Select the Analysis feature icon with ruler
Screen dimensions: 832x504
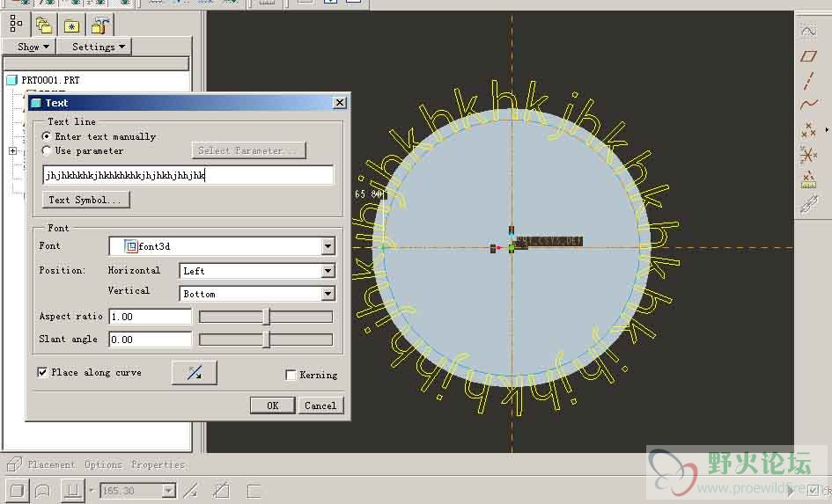point(808,179)
